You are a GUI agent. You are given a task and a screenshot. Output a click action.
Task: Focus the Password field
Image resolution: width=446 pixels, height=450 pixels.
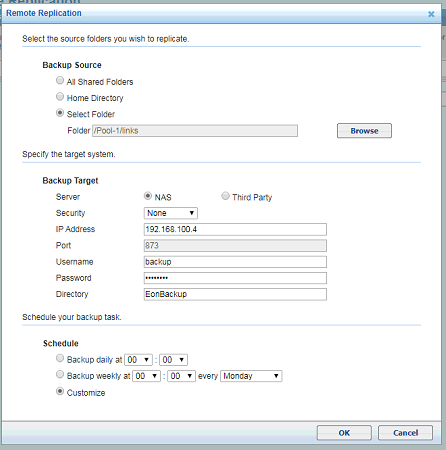[x=235, y=278]
